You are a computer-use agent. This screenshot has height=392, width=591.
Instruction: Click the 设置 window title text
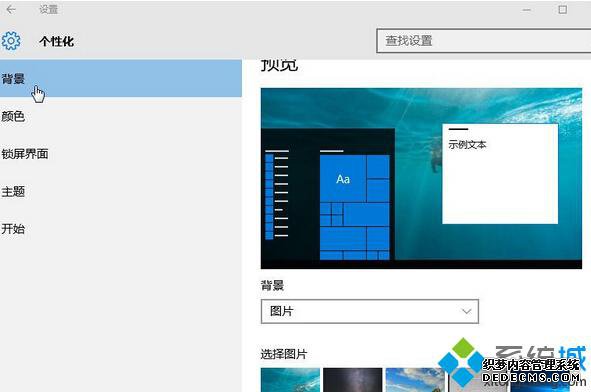coord(49,9)
